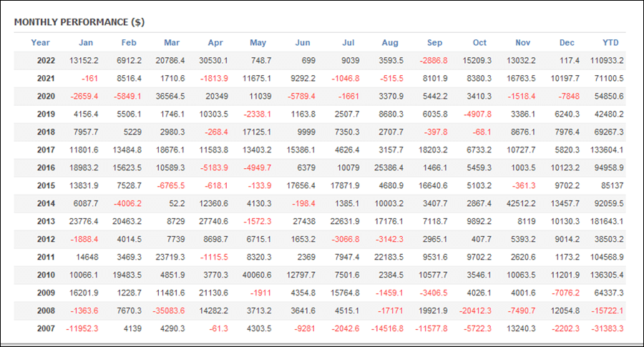
Task: Select the 2020 March value 36564.5
Action: (x=170, y=96)
